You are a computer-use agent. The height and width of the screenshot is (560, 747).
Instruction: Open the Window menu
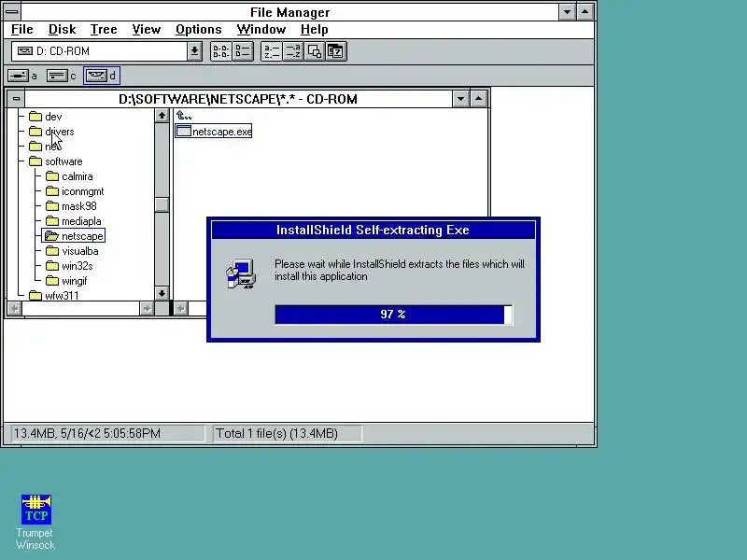pyautogui.click(x=261, y=30)
